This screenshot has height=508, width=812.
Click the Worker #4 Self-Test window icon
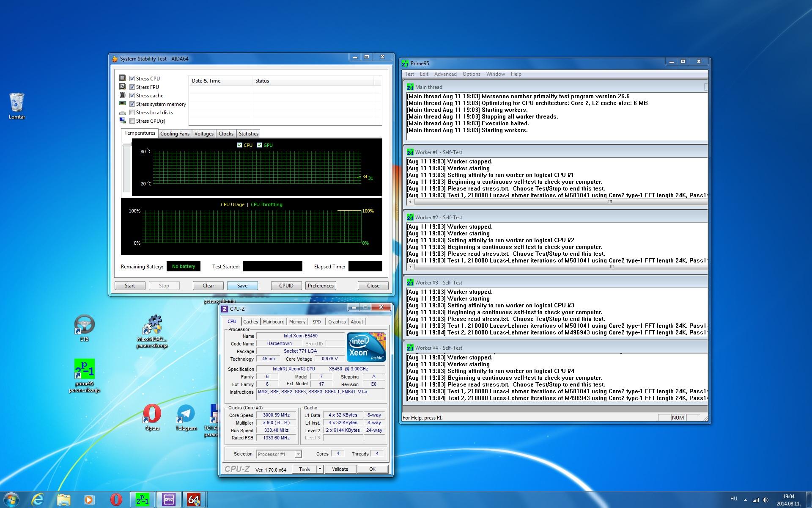[x=410, y=348]
